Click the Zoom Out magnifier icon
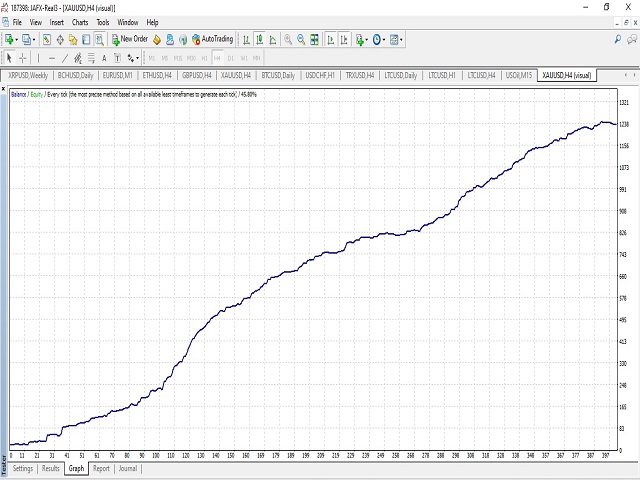 coord(301,40)
